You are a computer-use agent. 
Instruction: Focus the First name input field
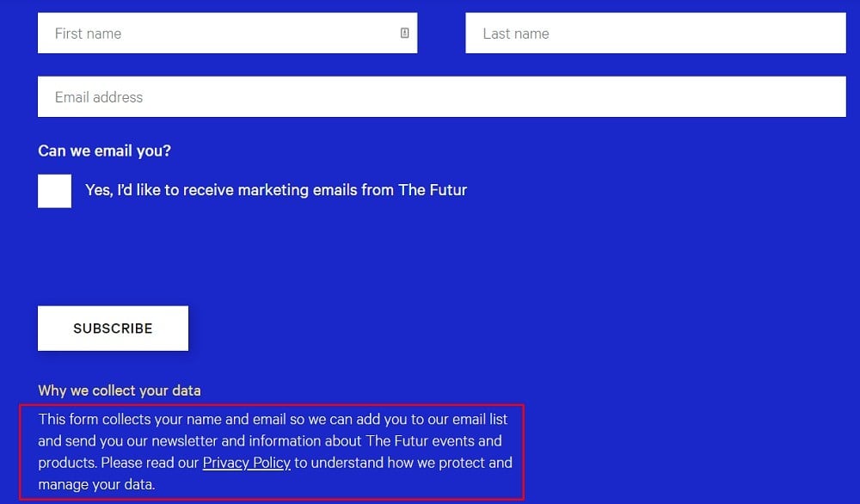[x=228, y=33]
